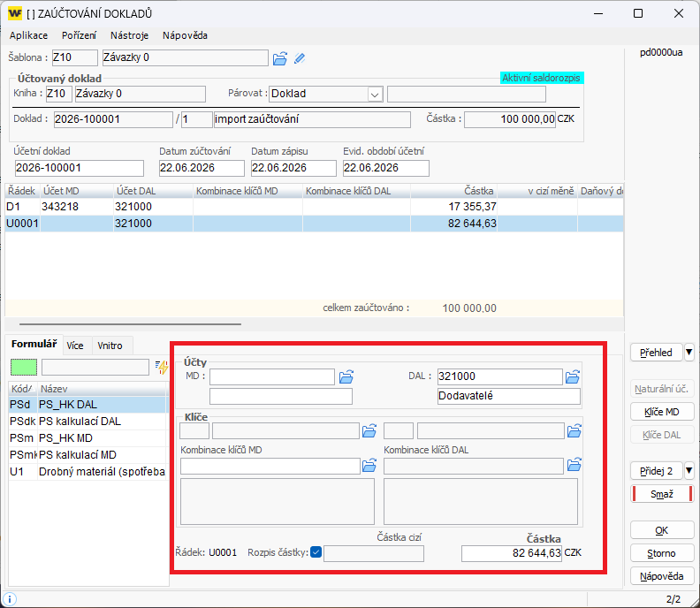Select table row D1 with 343218
Image resolution: width=700 pixels, height=608 pixels.
click(x=314, y=207)
